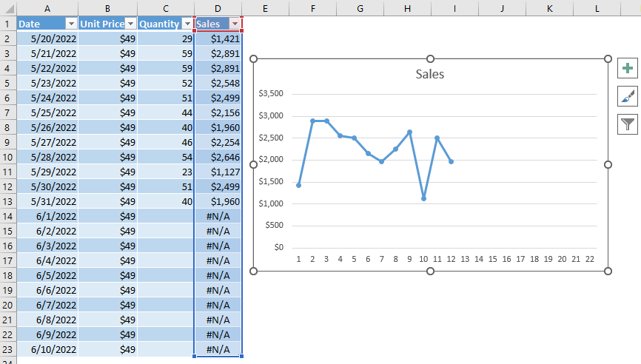
Task: Select row header 14
Action: click(7, 216)
